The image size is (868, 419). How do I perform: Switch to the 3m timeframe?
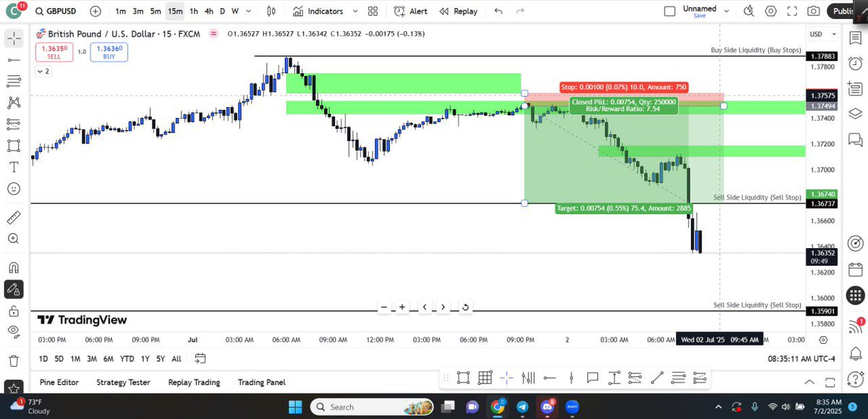tap(138, 12)
